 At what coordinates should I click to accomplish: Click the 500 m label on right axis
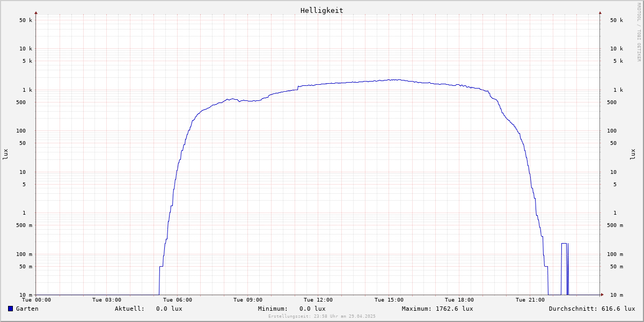click(615, 225)
